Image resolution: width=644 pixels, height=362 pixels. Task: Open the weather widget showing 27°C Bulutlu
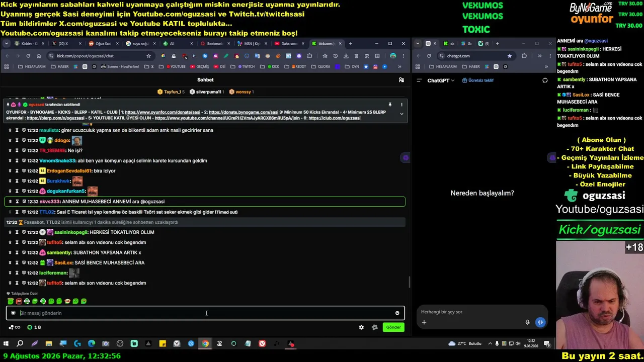pos(464,344)
